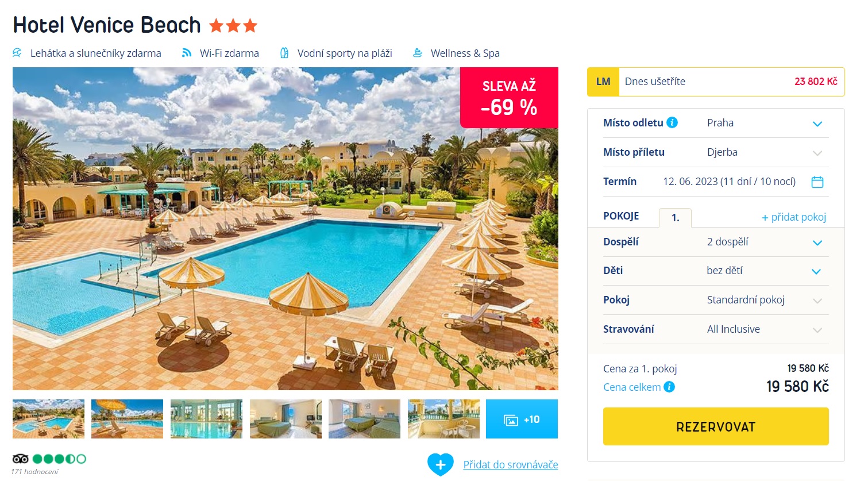This screenshot has height=481, width=868.
Task: Click the přidat pokoj link
Action: (x=794, y=217)
